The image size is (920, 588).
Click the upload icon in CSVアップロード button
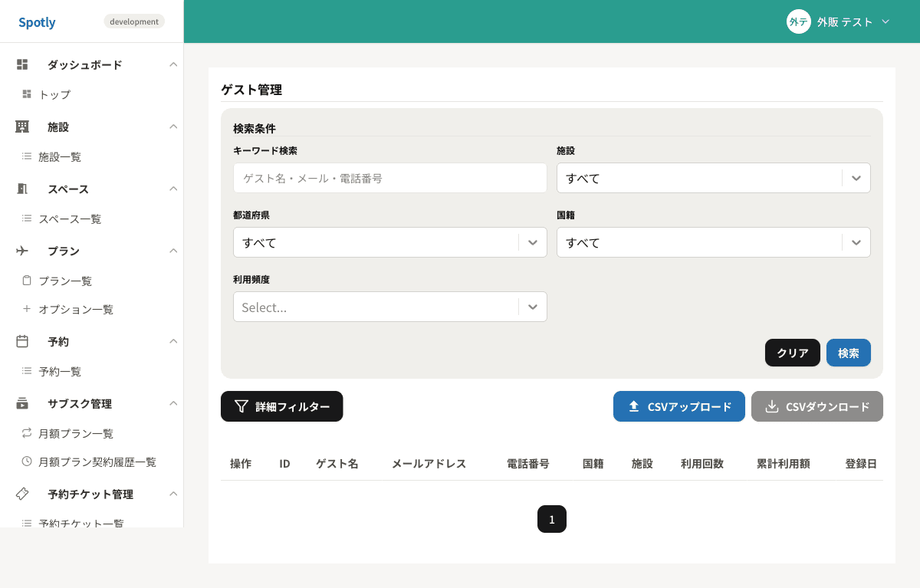coord(634,406)
